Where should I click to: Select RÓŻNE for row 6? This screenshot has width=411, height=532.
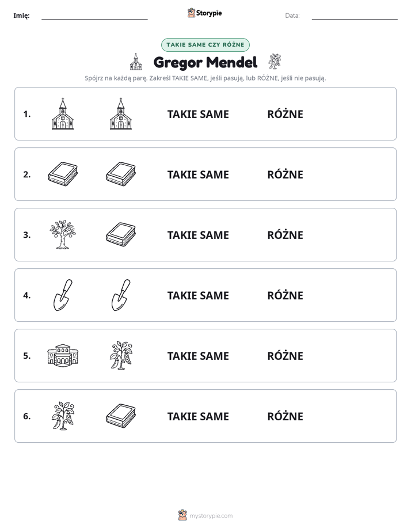point(285,416)
